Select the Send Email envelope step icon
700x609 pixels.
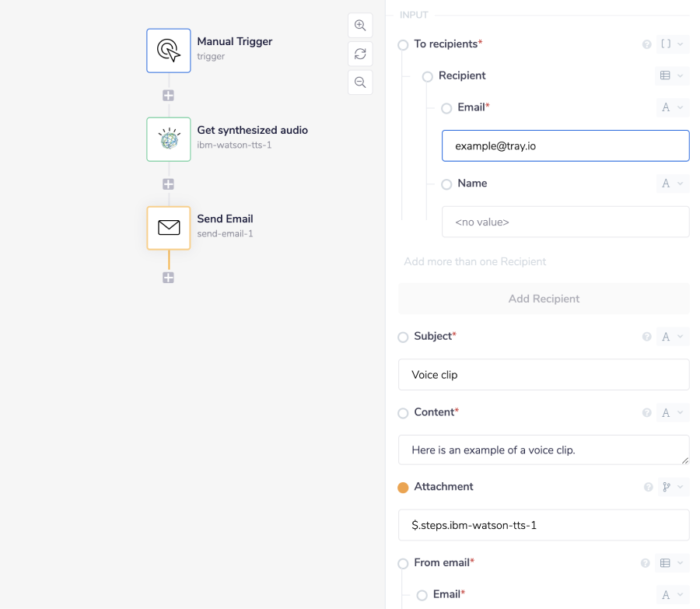click(168, 228)
